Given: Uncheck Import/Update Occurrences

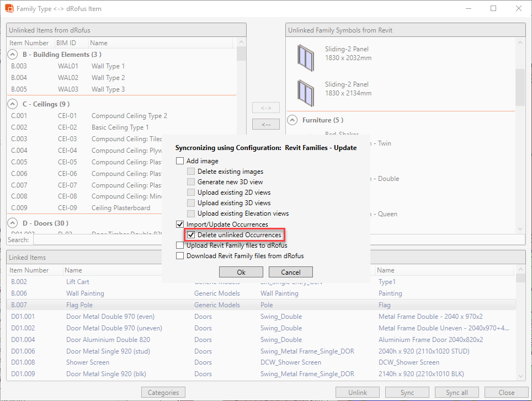Looking at the screenshot, I should [x=180, y=224].
